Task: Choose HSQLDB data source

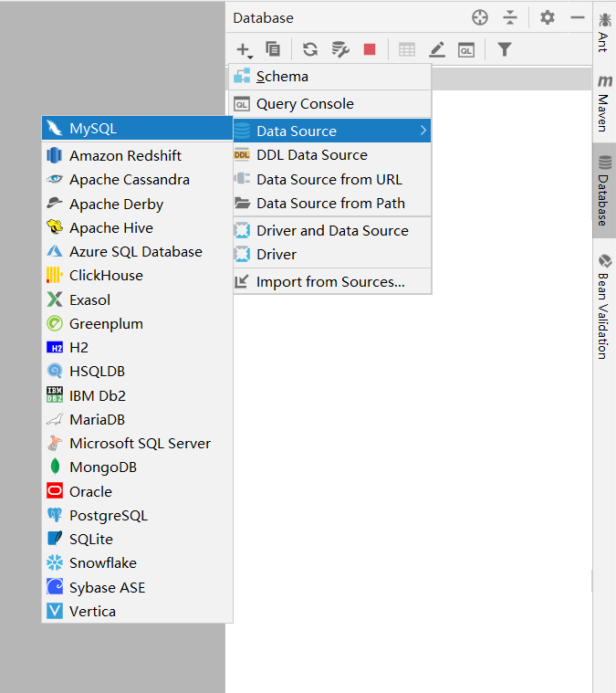Action: click(x=138, y=372)
